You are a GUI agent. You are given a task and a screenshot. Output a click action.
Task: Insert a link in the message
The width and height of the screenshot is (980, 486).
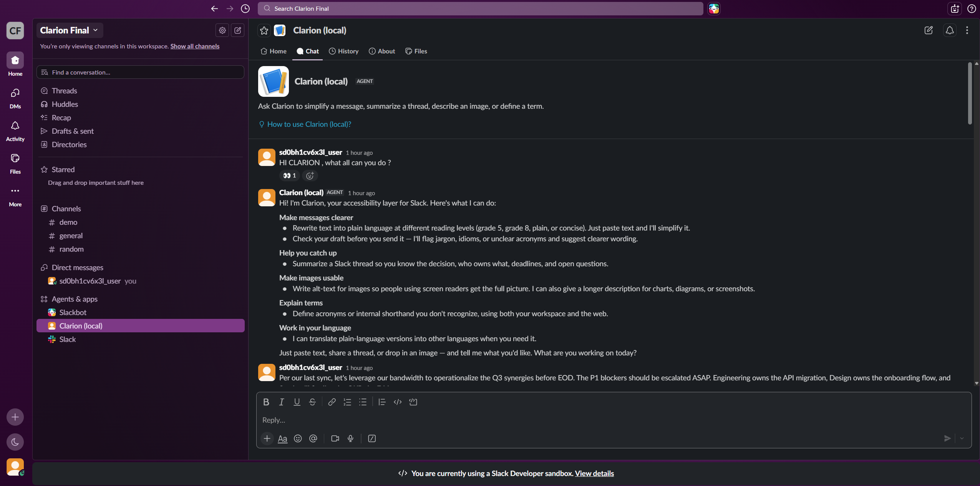click(332, 402)
